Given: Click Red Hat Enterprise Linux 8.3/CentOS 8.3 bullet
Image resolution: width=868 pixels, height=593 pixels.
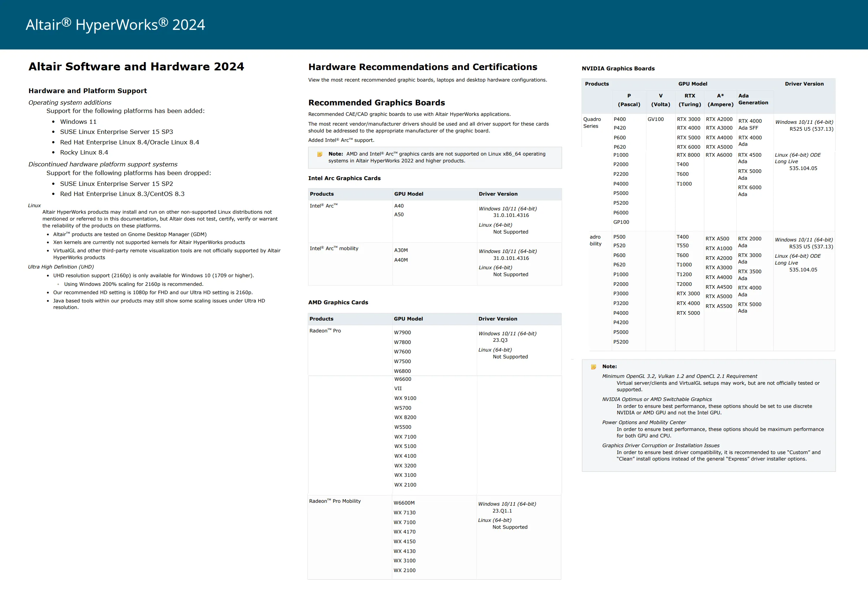Looking at the screenshot, I should (x=123, y=194).
